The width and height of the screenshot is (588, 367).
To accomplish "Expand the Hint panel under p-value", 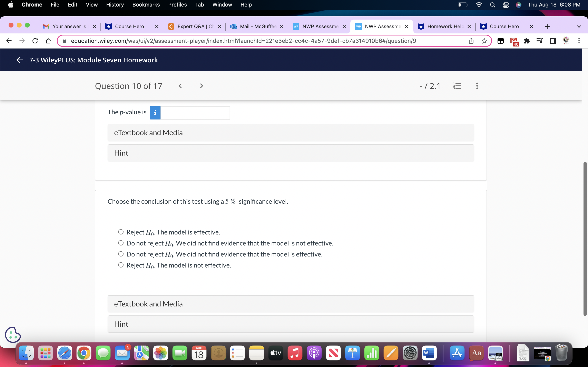I will click(x=291, y=153).
